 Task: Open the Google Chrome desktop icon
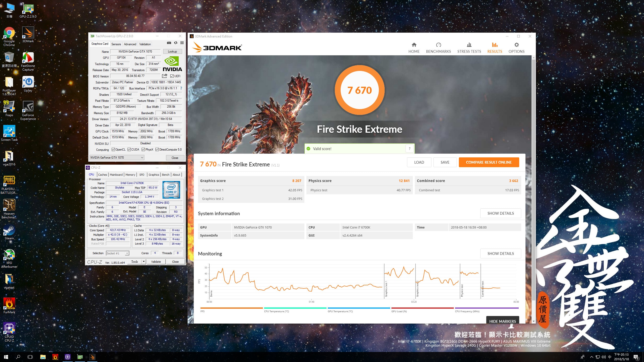coord(9,37)
